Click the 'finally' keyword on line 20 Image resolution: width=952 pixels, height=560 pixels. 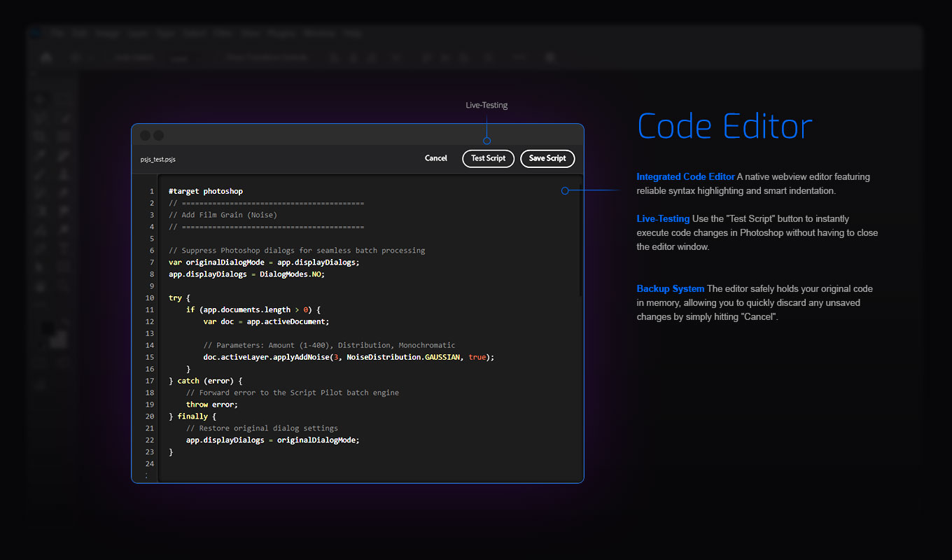(192, 416)
